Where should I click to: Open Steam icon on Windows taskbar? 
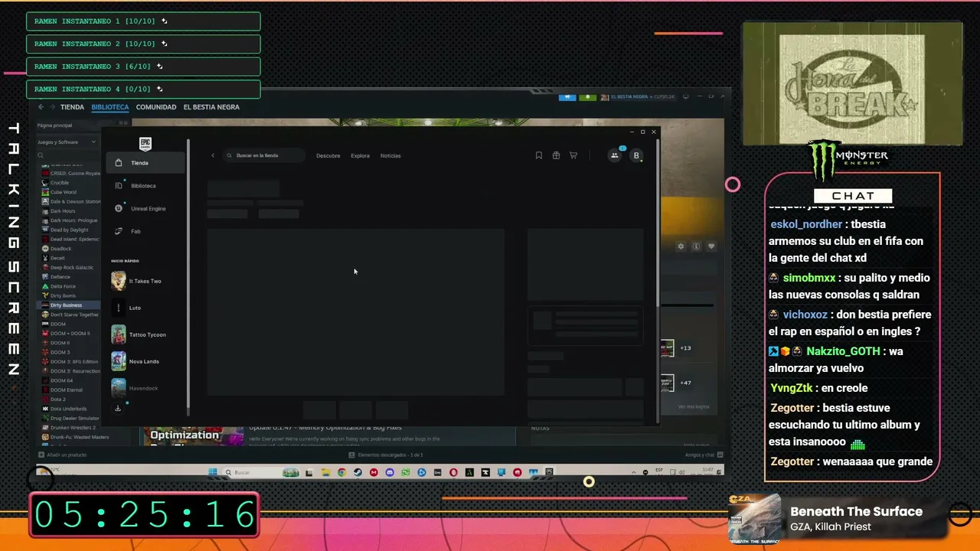358,472
